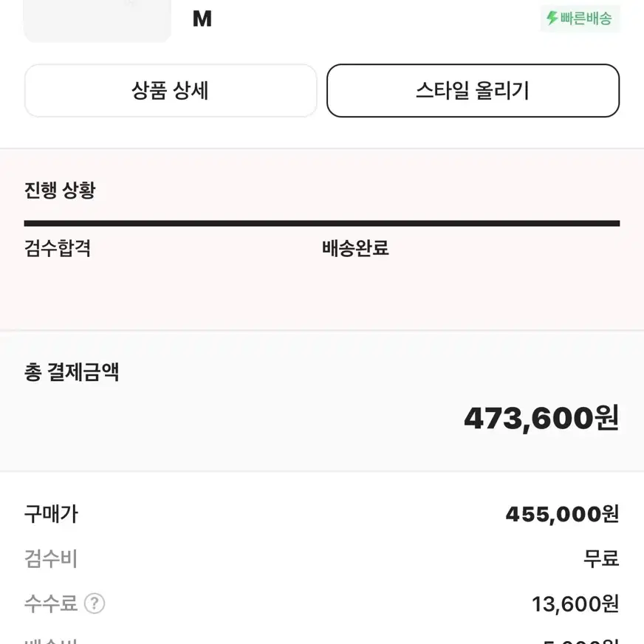Open the product thumbnail image
The height and width of the screenshot is (644, 644).
97,21
